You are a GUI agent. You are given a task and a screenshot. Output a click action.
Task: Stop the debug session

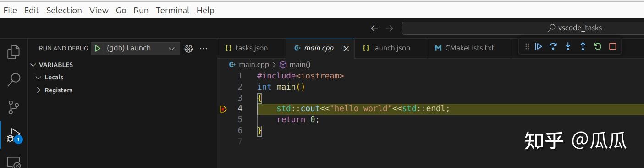click(x=612, y=46)
